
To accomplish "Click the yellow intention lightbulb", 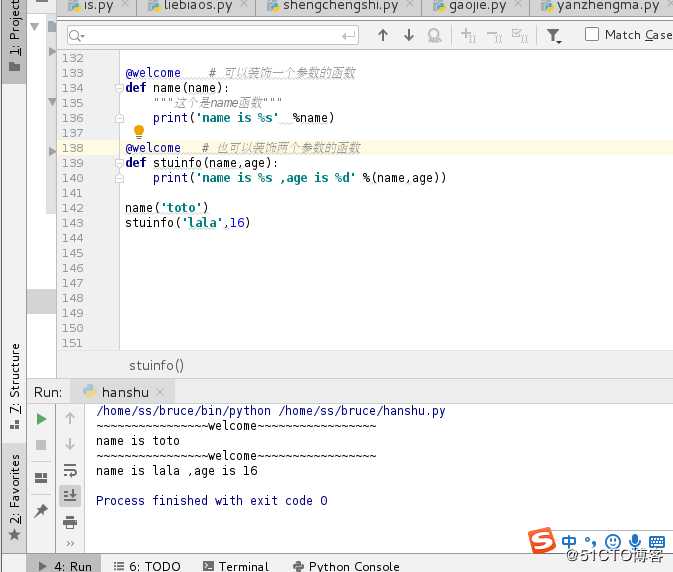I will click(x=139, y=131).
